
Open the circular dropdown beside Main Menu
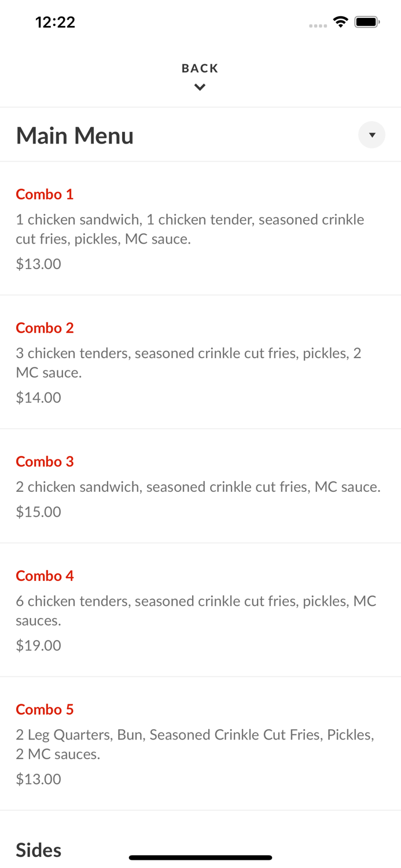click(x=372, y=135)
